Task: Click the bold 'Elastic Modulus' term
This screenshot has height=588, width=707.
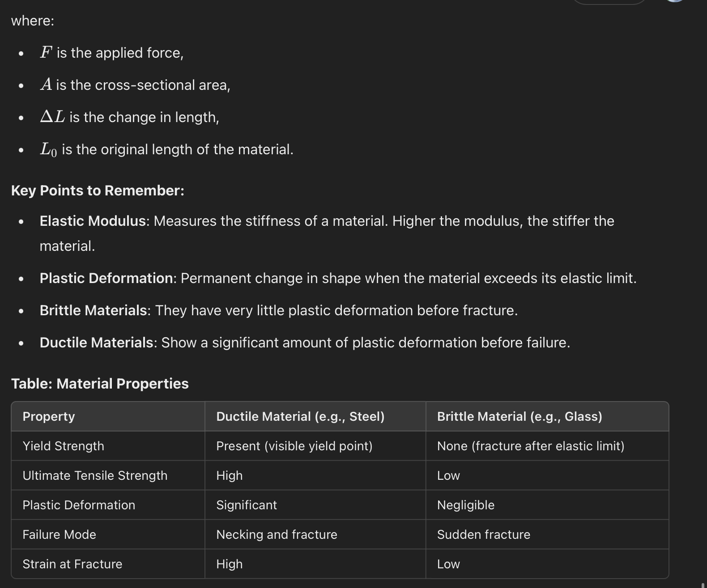Action: pyautogui.click(x=93, y=221)
